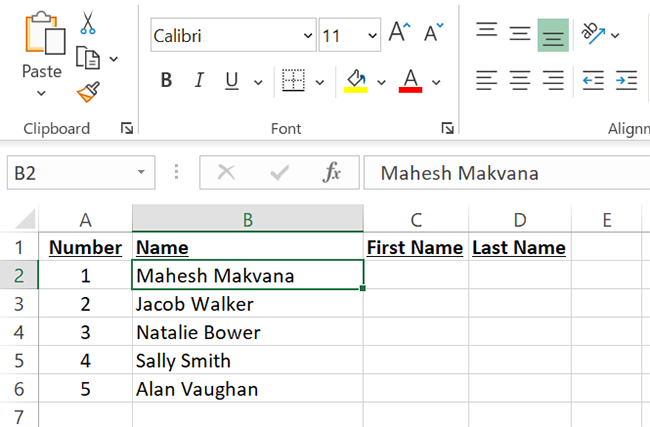Viewport: 650px width, 427px height.
Task: Select cell B2 Mahesh Makvana
Action: [x=248, y=275]
